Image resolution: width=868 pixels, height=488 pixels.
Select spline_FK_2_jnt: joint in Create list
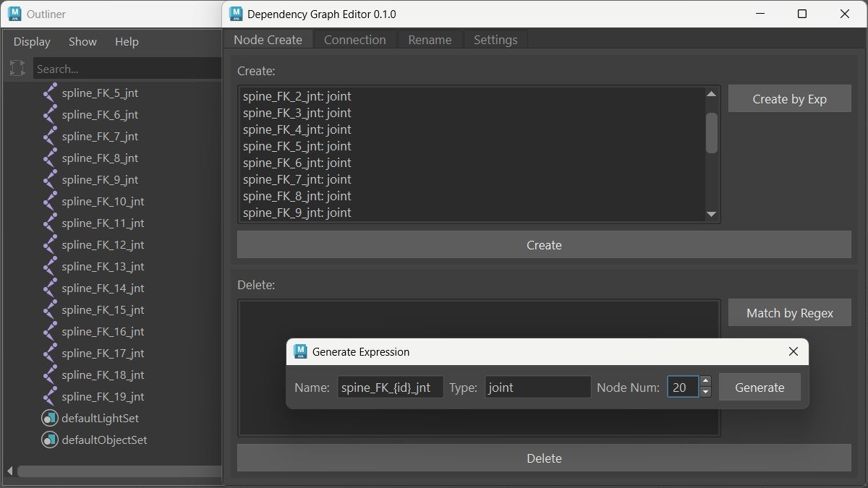click(x=297, y=96)
